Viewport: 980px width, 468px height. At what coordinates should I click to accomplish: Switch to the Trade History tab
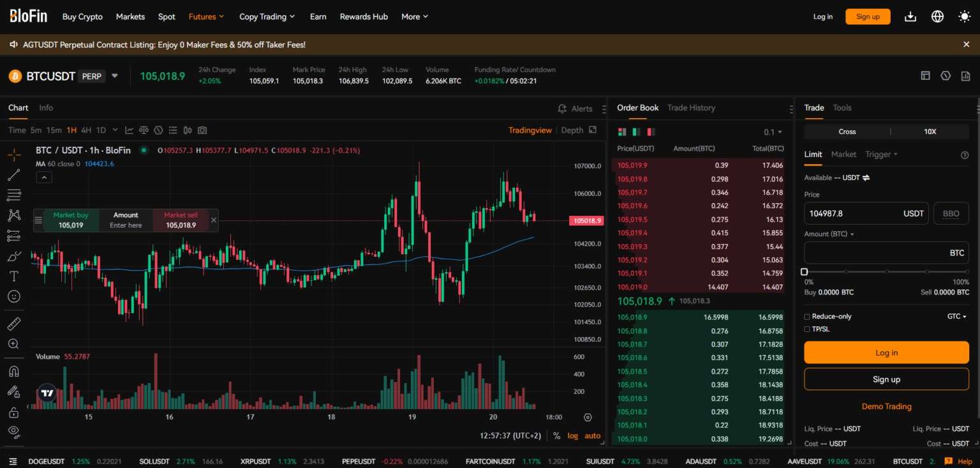point(691,108)
